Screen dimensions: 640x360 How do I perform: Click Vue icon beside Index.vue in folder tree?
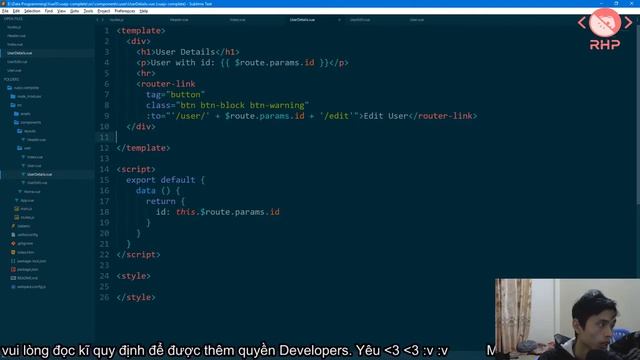[23, 157]
